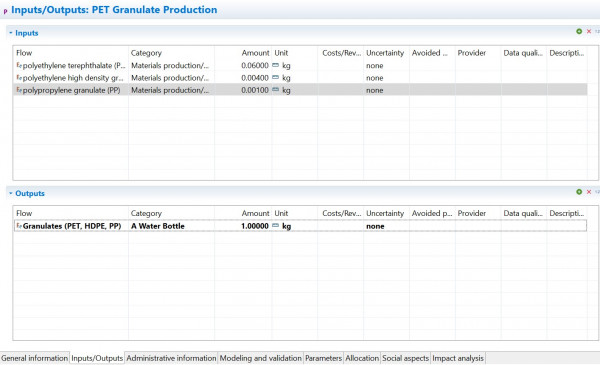
Task: Click the process icon beside the page title
Action: [5, 11]
